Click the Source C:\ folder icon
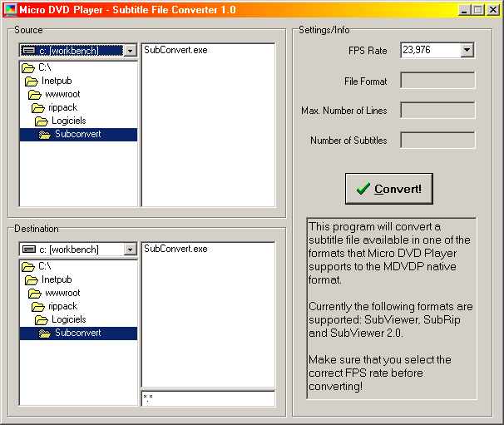 [x=28, y=68]
